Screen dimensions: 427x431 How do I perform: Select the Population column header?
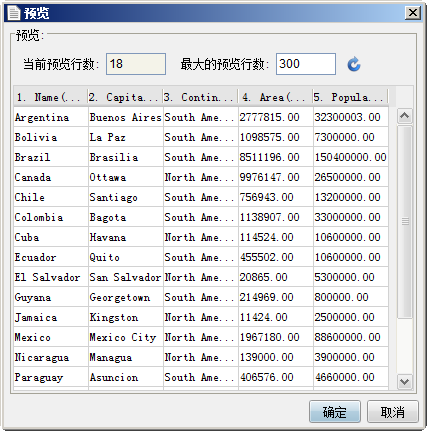[350, 97]
